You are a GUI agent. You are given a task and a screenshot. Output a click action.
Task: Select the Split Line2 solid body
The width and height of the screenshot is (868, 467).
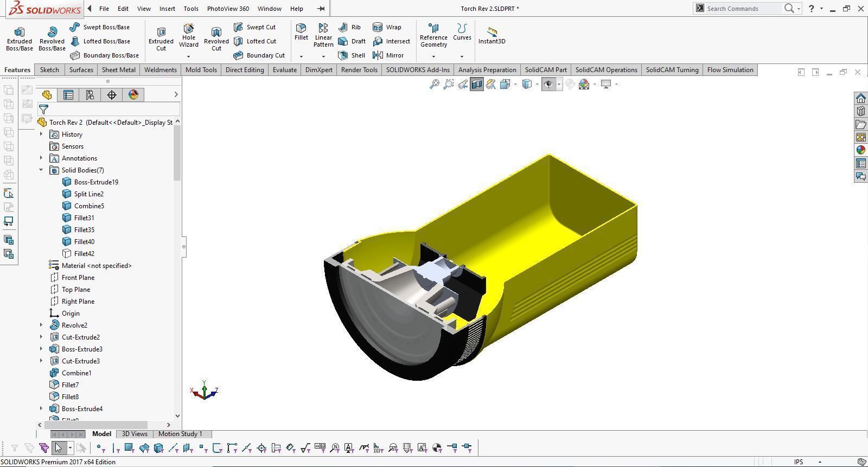click(x=82, y=194)
